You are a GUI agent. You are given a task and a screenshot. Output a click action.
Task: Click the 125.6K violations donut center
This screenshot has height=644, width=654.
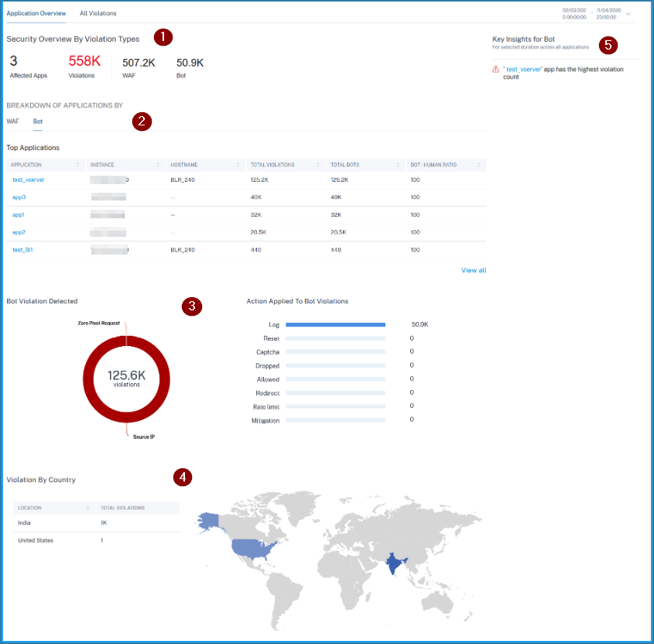[x=126, y=379]
